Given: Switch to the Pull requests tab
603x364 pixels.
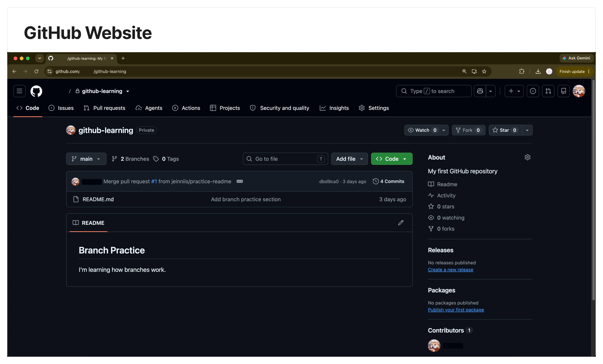Looking at the screenshot, I should click(104, 108).
